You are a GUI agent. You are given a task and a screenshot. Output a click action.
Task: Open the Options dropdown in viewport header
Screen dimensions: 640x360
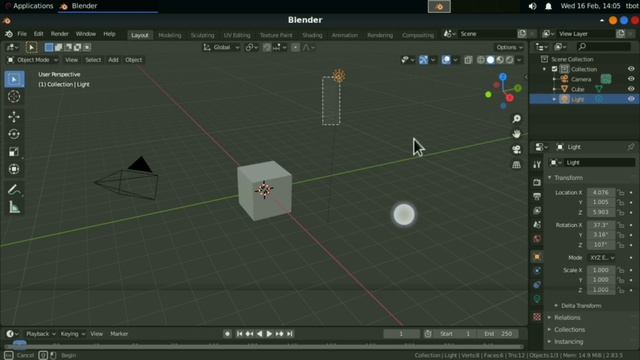click(x=509, y=47)
